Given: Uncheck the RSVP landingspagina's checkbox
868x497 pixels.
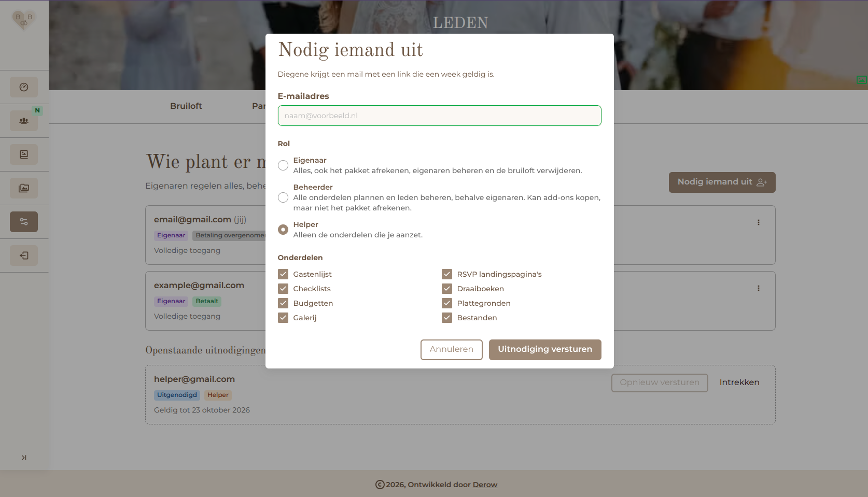Looking at the screenshot, I should [447, 274].
